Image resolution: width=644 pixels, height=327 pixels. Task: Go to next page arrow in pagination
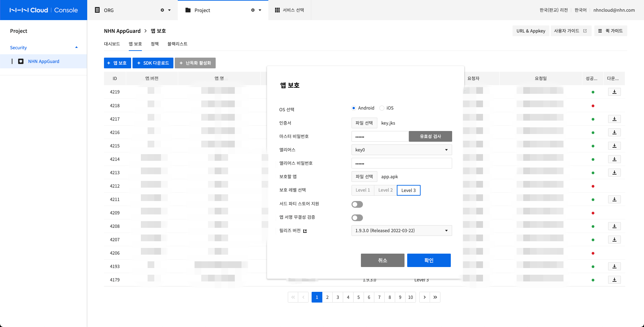click(425, 297)
